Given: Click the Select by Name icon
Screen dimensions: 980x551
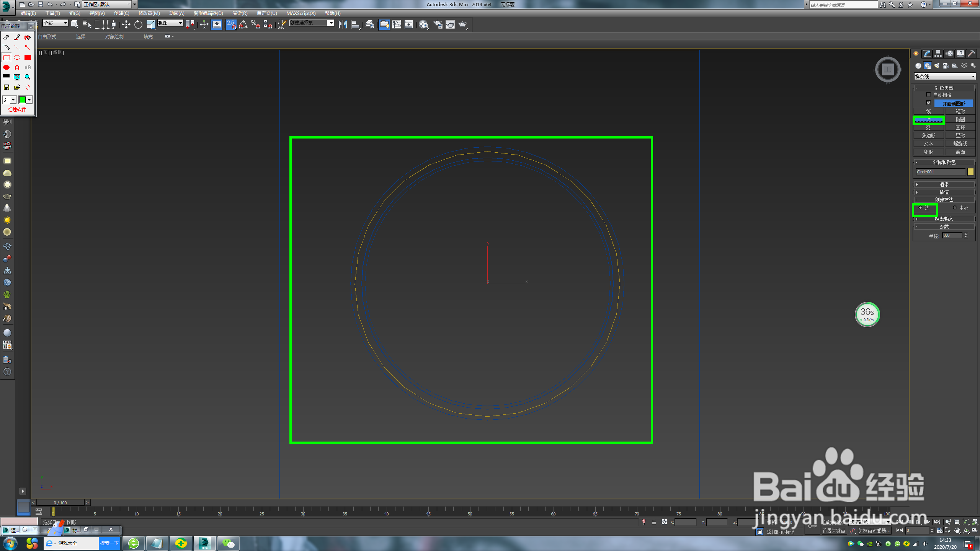Looking at the screenshot, I should [x=87, y=25].
